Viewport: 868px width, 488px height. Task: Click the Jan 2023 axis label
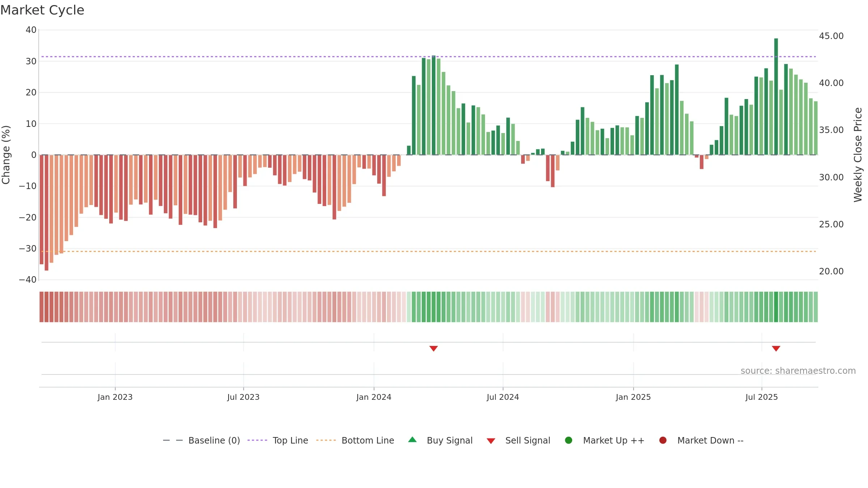tap(115, 397)
